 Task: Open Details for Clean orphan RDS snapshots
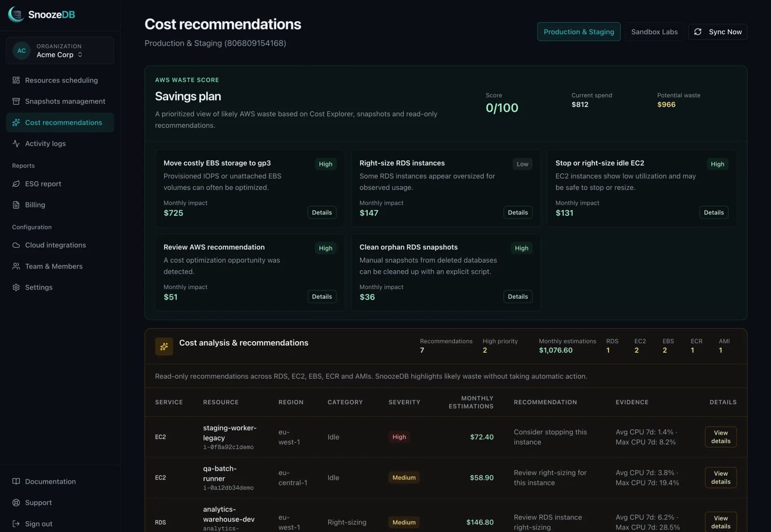(518, 297)
